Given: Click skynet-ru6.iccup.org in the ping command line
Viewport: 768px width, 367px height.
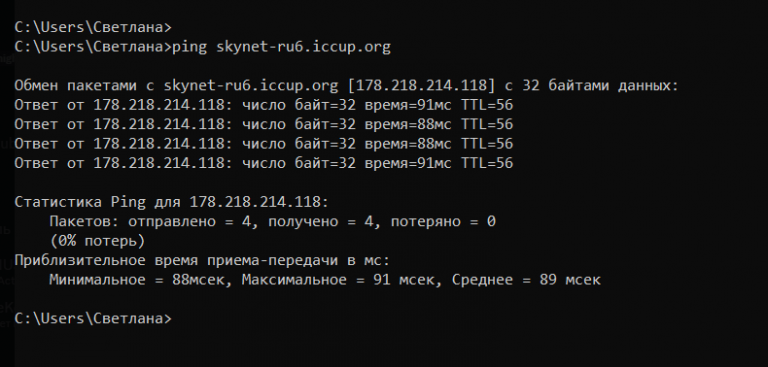Looking at the screenshot, I should [x=303, y=47].
